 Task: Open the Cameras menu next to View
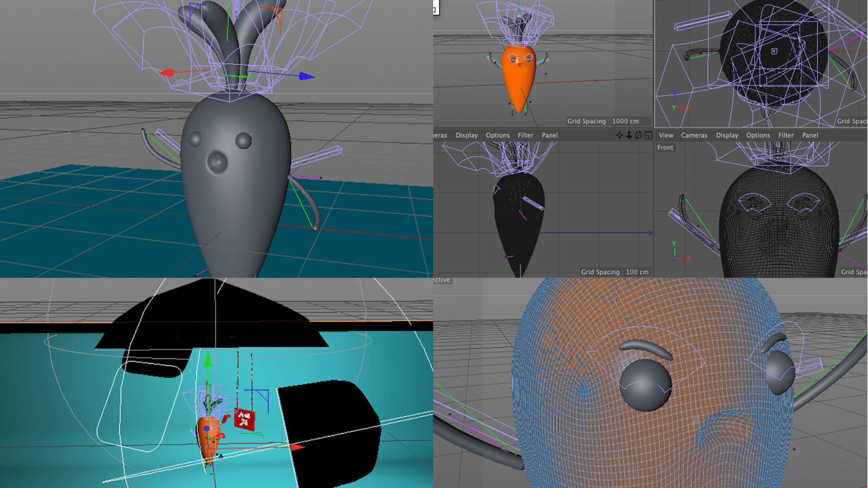(x=694, y=135)
